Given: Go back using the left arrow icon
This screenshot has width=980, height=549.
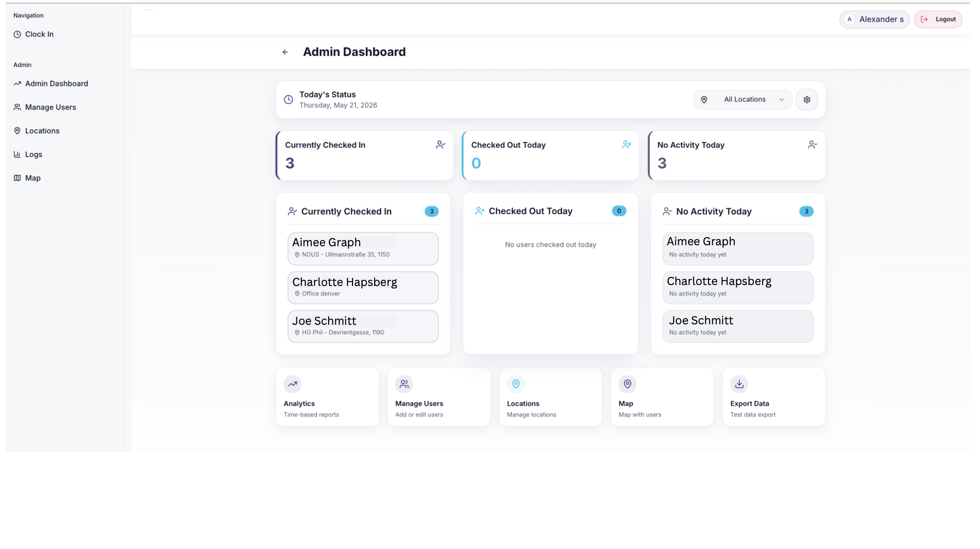Looking at the screenshot, I should 285,52.
